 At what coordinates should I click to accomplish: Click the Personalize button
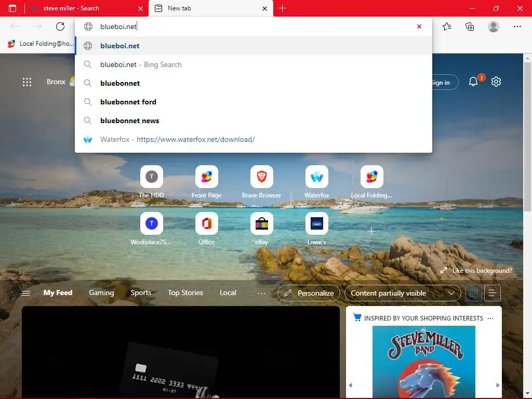click(x=309, y=293)
